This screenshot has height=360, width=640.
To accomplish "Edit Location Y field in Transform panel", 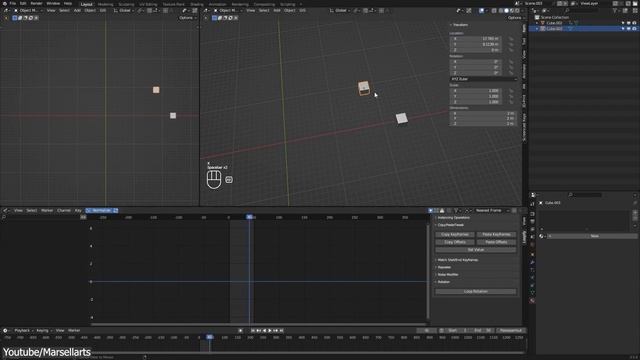I will coord(476,44).
